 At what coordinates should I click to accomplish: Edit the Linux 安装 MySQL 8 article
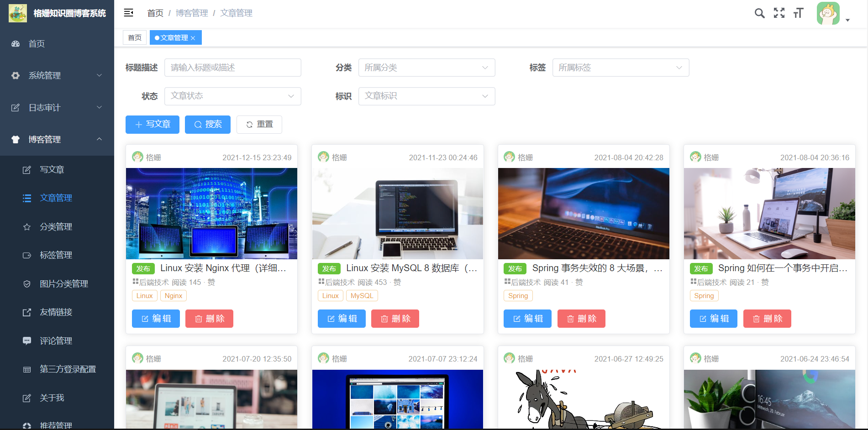click(342, 319)
